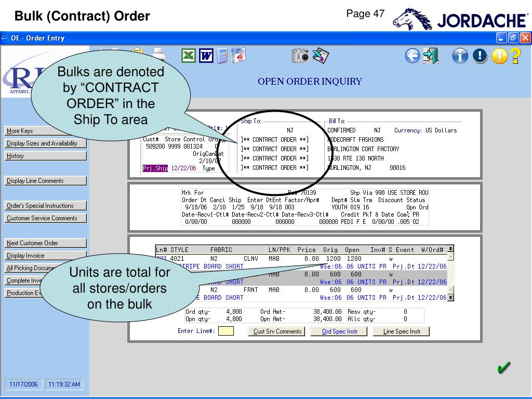
Task: Open the More Keys button
Action: pos(46,131)
